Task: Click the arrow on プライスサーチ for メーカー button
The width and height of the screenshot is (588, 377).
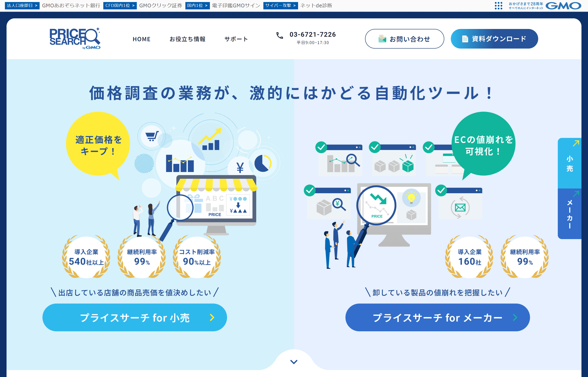Action: pos(515,317)
